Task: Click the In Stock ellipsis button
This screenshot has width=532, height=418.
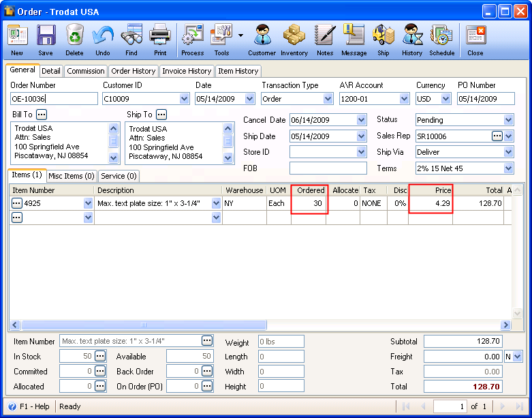Action: (99, 356)
